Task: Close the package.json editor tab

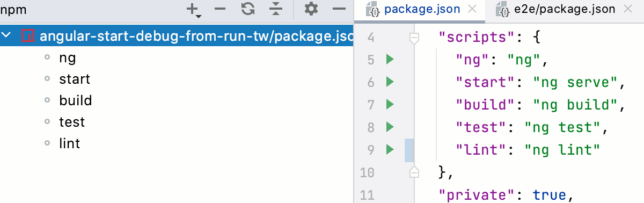Action: coord(472,9)
